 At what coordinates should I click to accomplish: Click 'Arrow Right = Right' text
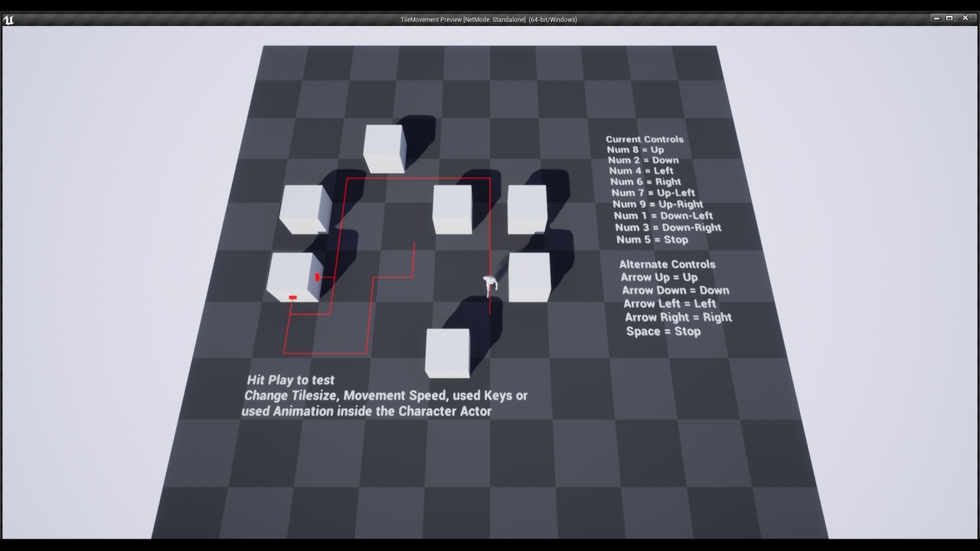(x=678, y=318)
